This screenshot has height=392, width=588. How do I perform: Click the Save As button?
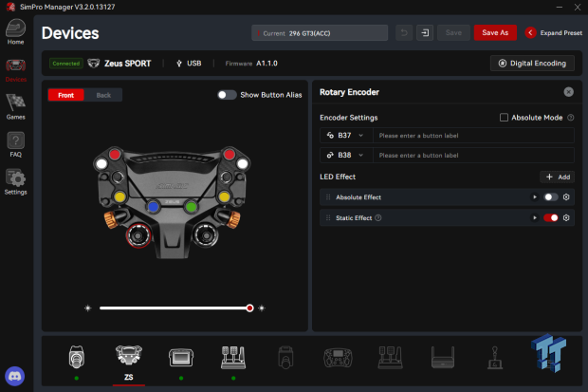tap(495, 33)
